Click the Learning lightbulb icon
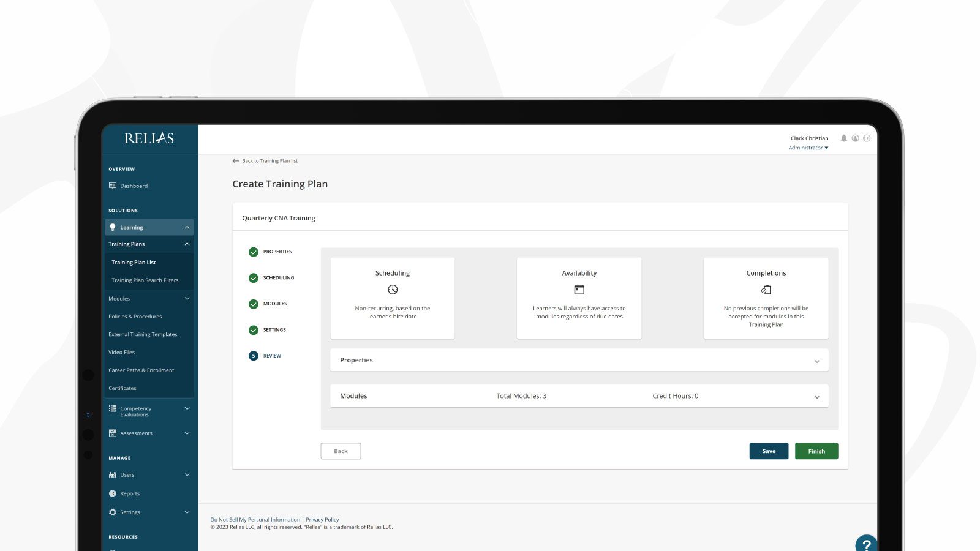980x551 pixels. click(x=113, y=227)
